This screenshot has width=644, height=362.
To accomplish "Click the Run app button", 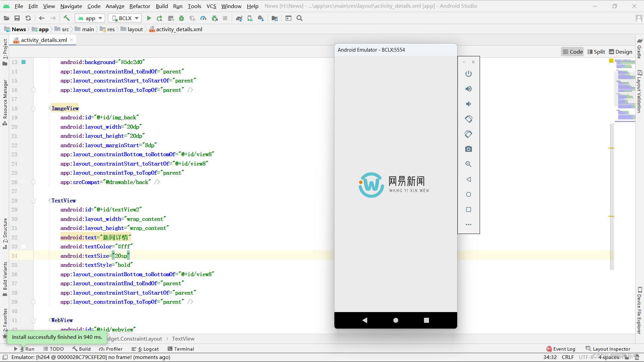I will coord(149,18).
